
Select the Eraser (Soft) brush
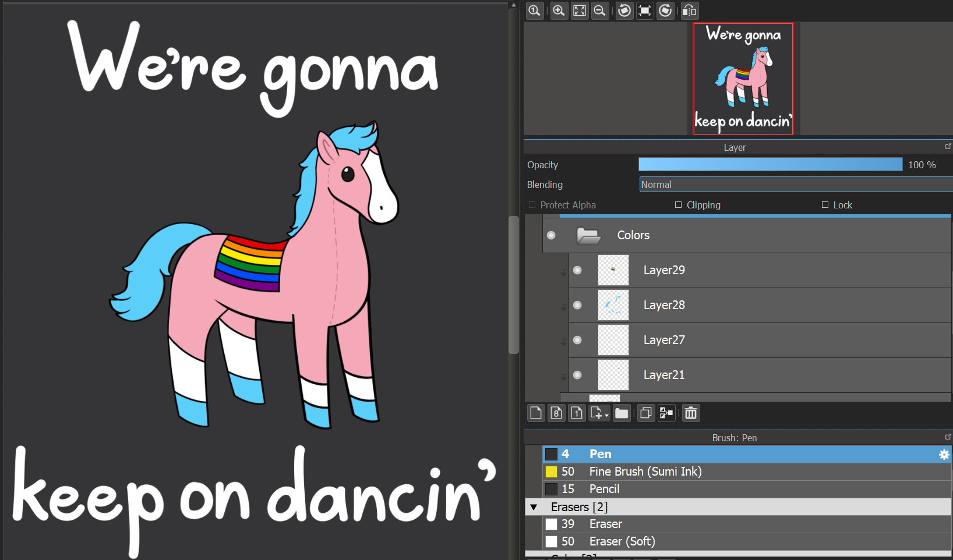pyautogui.click(x=622, y=541)
